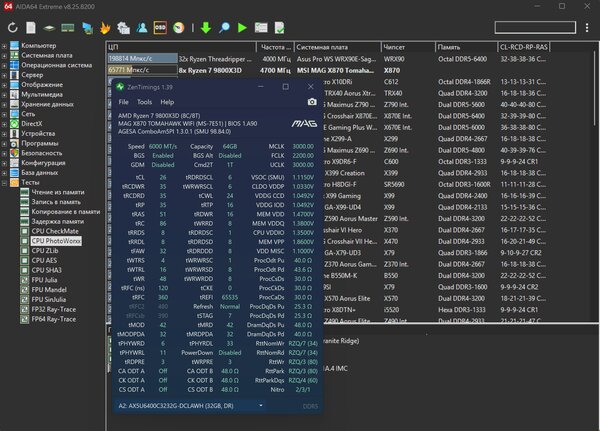The width and height of the screenshot is (600, 431).
Task: Open the magnifier search icon
Action: (x=224, y=28)
